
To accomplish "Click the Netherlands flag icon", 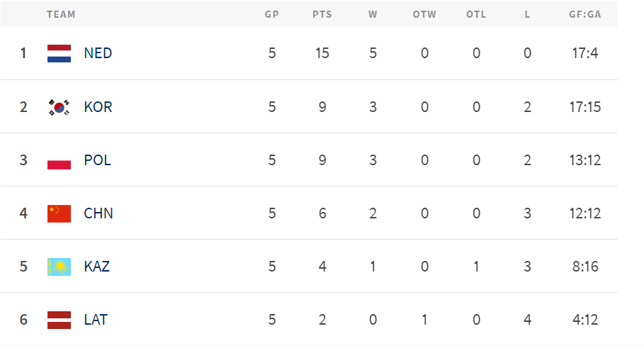I will tap(59, 53).
